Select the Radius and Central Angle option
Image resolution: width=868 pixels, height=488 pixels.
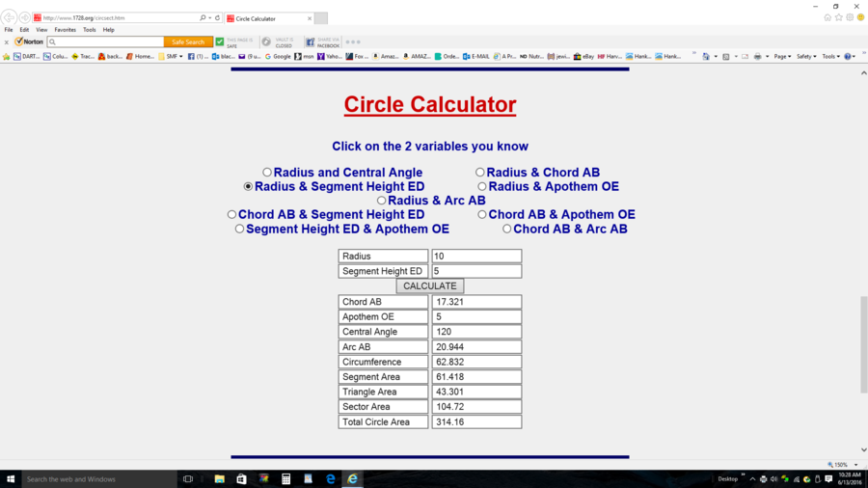pyautogui.click(x=267, y=173)
